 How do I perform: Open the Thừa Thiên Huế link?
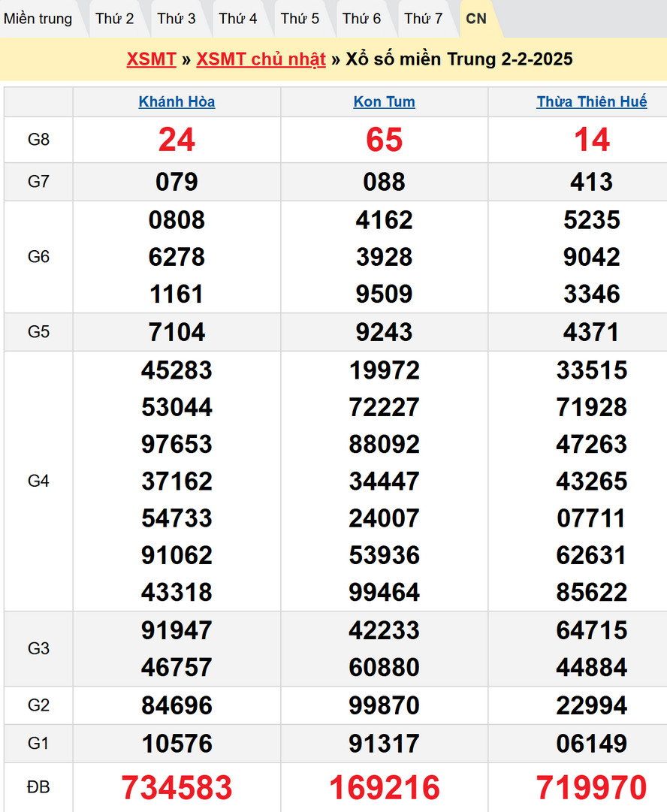coord(591,102)
